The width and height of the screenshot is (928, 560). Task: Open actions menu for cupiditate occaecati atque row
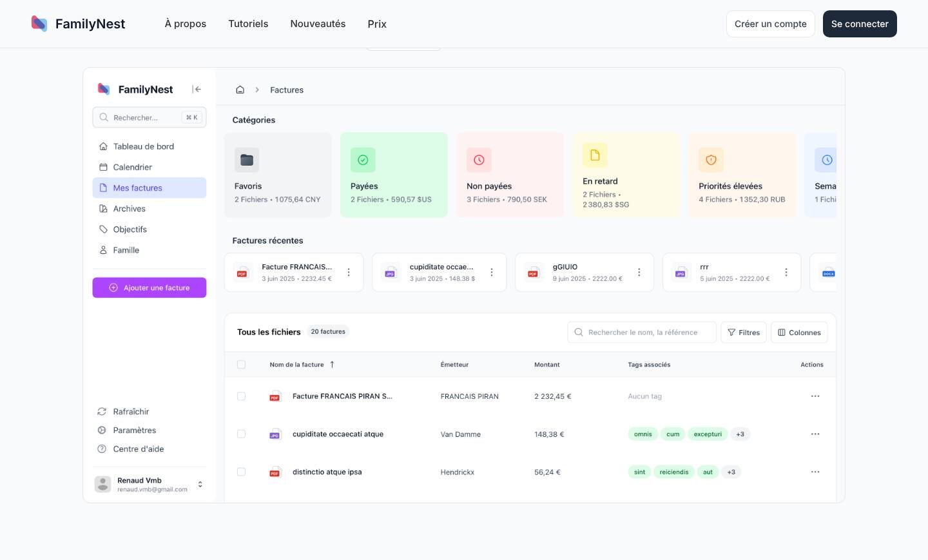(815, 434)
